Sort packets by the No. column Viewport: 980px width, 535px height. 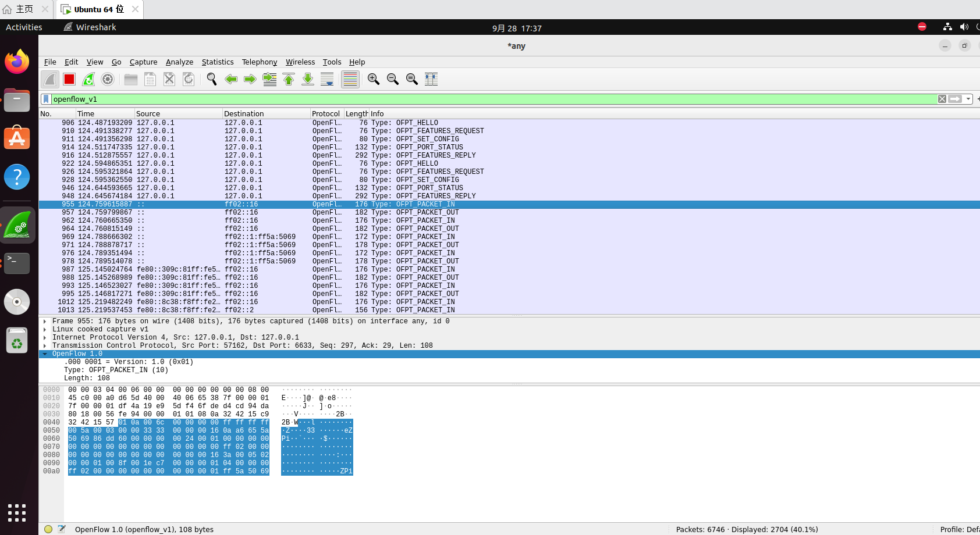tap(58, 114)
